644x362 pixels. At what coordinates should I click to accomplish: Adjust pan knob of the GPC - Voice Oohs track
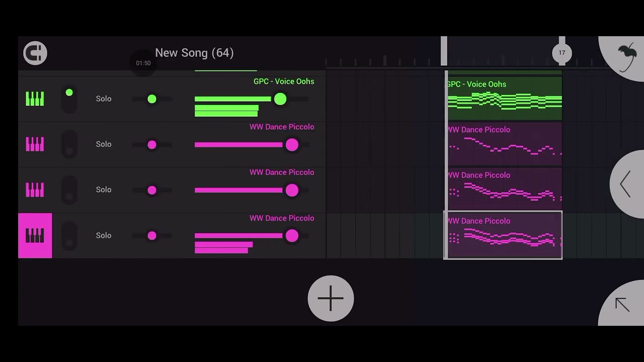click(x=152, y=99)
